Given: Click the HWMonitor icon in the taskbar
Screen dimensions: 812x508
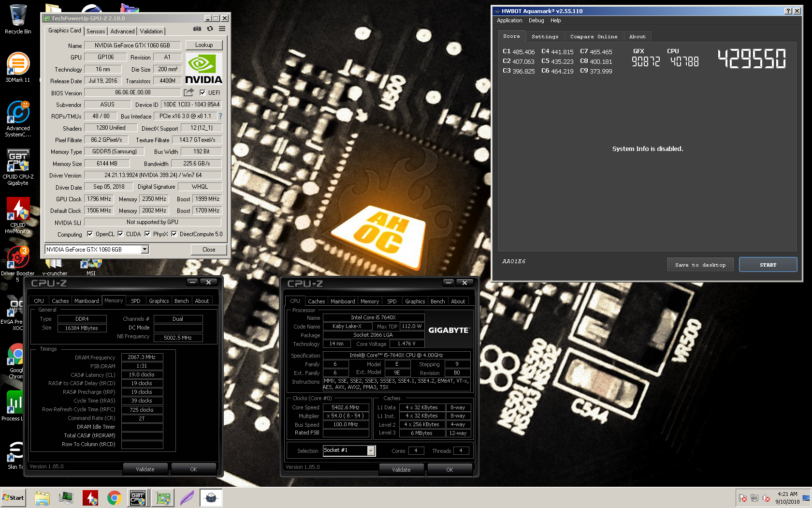Looking at the screenshot, I should pyautogui.click(x=90, y=498).
